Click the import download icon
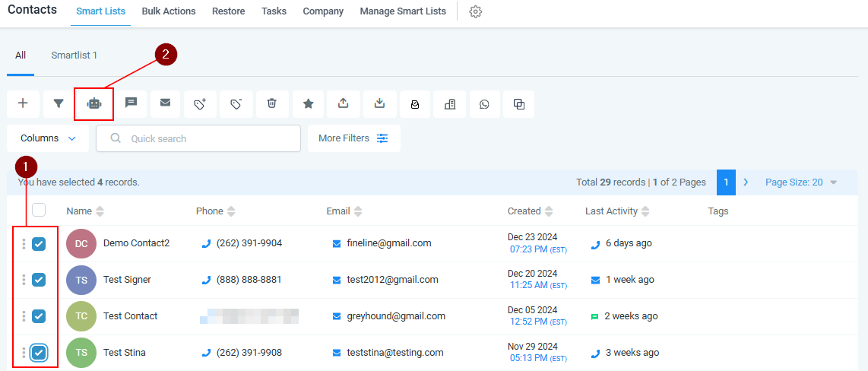The image size is (868, 371). tap(380, 103)
